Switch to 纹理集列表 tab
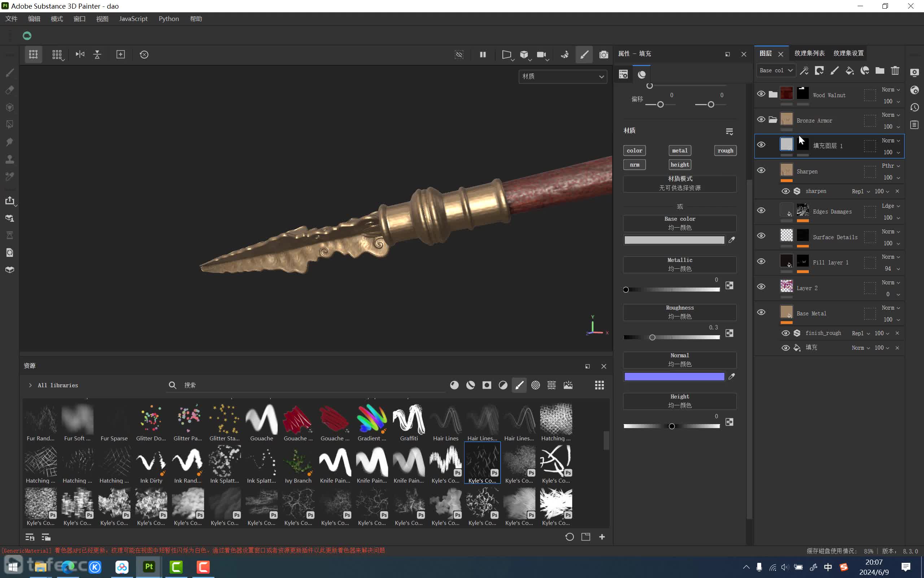The width and height of the screenshot is (924, 578). click(810, 53)
